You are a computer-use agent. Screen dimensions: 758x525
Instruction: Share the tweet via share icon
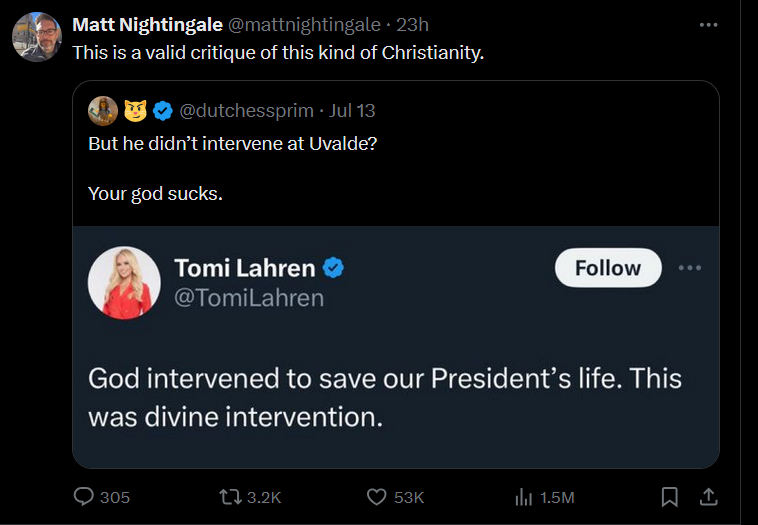pyautogui.click(x=707, y=497)
